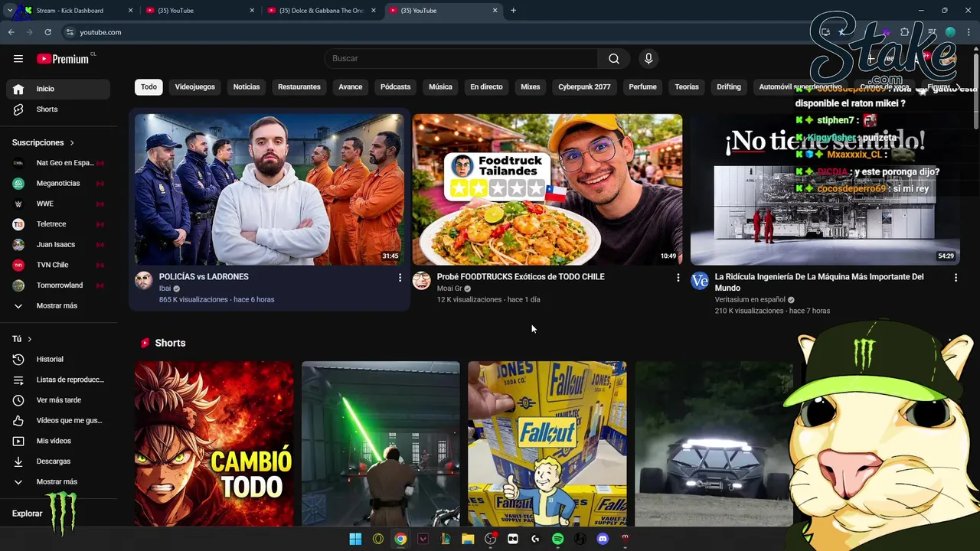The width and height of the screenshot is (980, 551).
Task: Click Ibai channel avatar
Action: coord(144,280)
